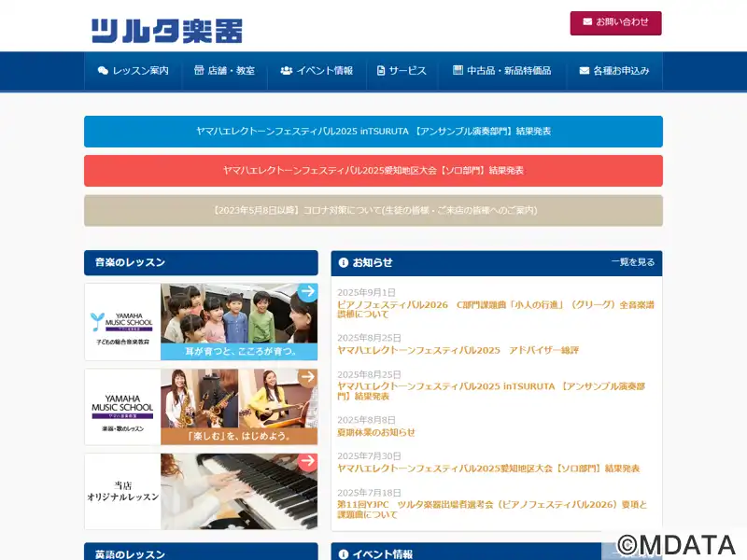The image size is (747, 560).
Task: Open beige banner about コロナ対策について
Action: click(x=373, y=211)
